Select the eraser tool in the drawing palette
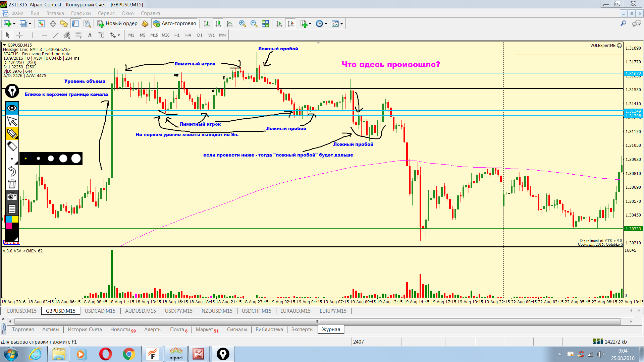 12,146
